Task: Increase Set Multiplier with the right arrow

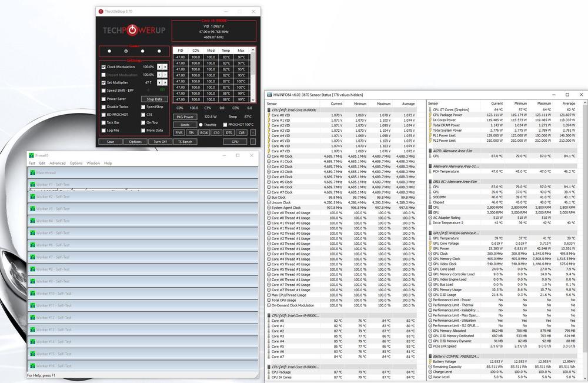Action: click(x=165, y=82)
